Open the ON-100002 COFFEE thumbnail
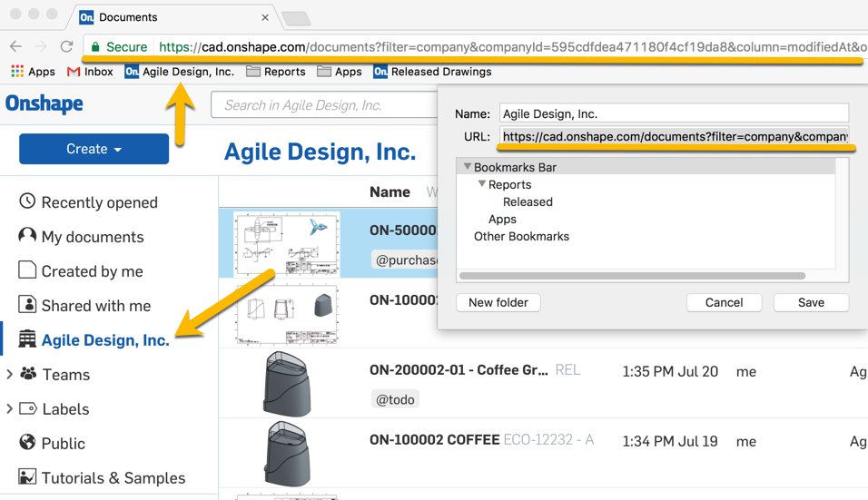Viewport: 868px width, 500px height. tap(286, 454)
